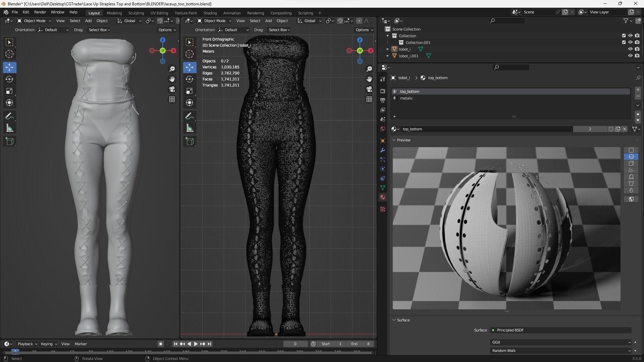Screen dimensions: 644x362
Task: Collapse the Preview panel
Action: click(394, 140)
